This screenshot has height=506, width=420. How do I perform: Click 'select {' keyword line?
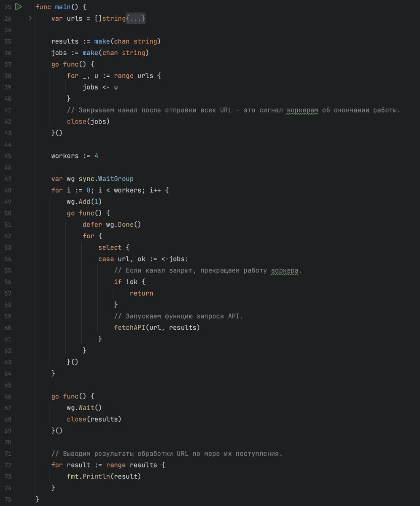(114, 248)
